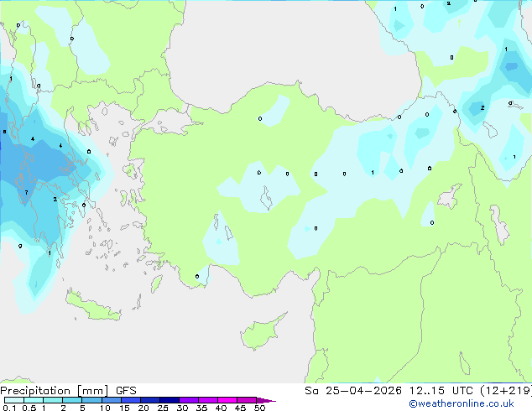Viewport: 532px width, 411px height.
Task: Pick the legend swatch between 20 and 25
Action: pyautogui.click(x=149, y=400)
